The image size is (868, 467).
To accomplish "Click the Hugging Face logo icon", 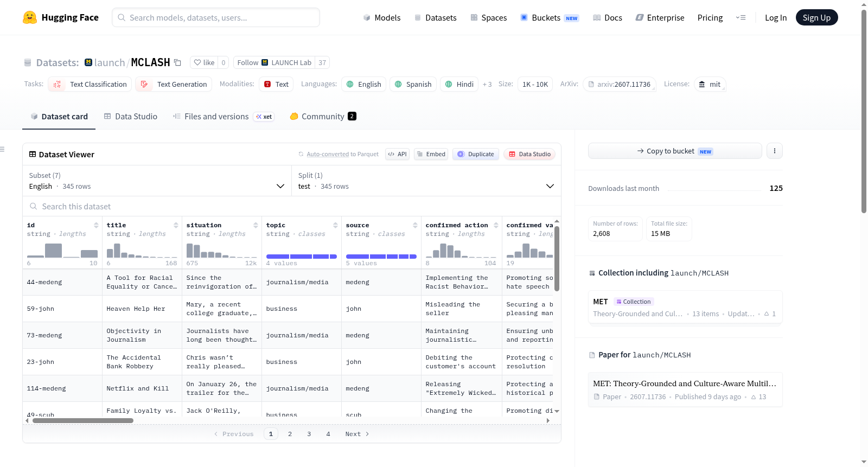I will coord(30,17).
